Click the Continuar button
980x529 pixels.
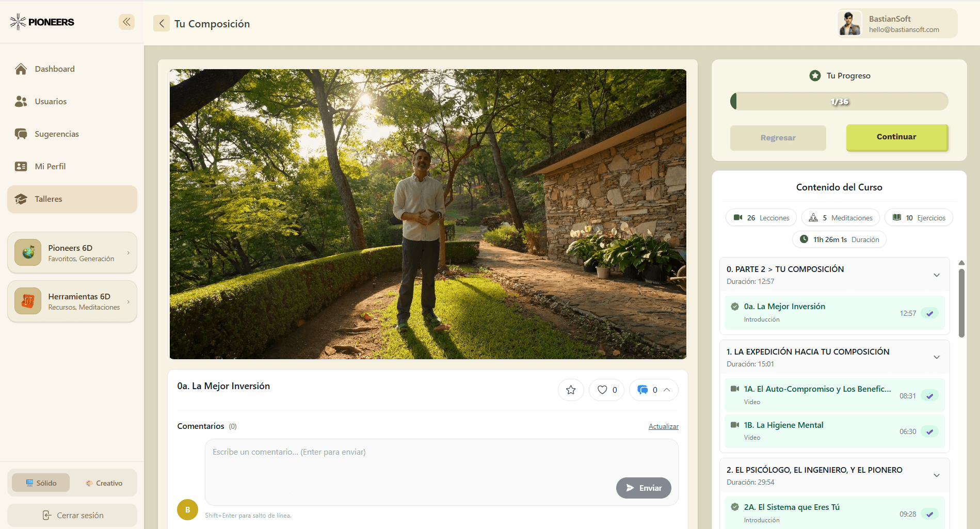[896, 137]
